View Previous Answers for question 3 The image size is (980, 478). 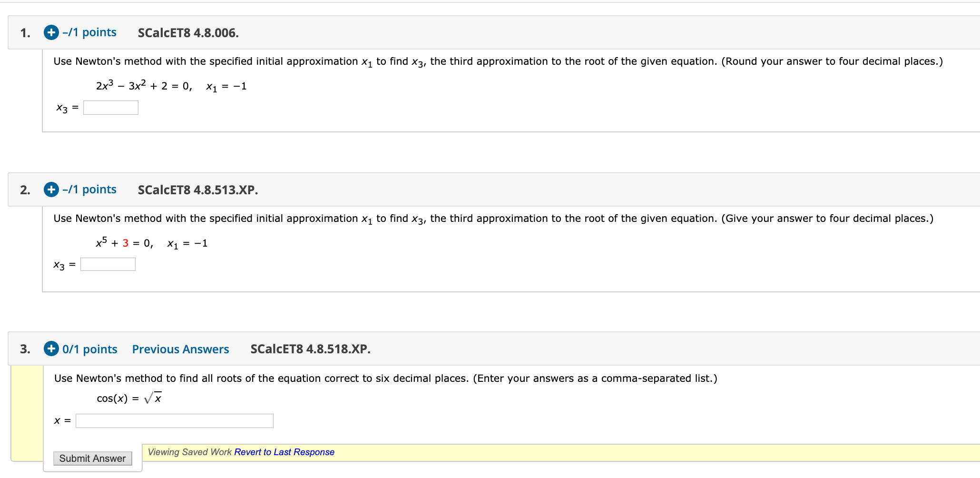(x=180, y=349)
